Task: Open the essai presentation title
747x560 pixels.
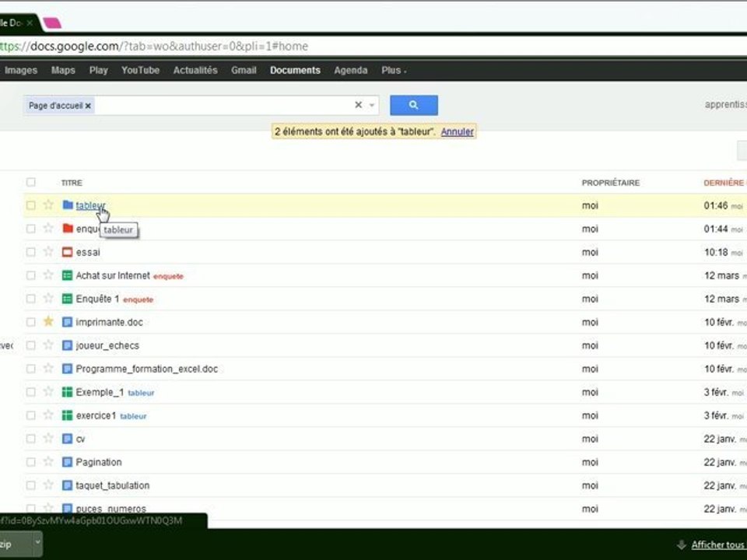Action: [88, 252]
